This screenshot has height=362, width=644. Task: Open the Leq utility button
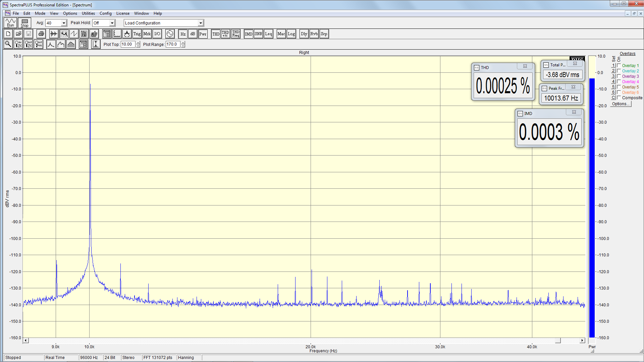click(x=268, y=34)
